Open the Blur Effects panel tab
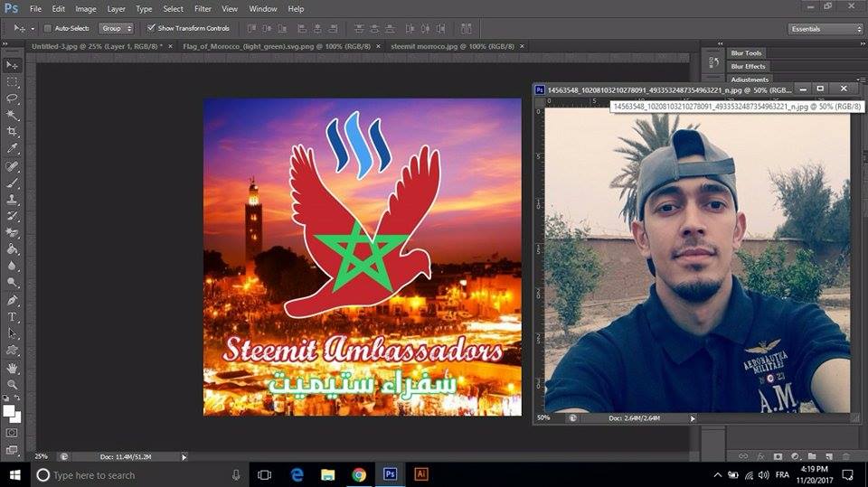The width and height of the screenshot is (868, 487). (x=748, y=67)
